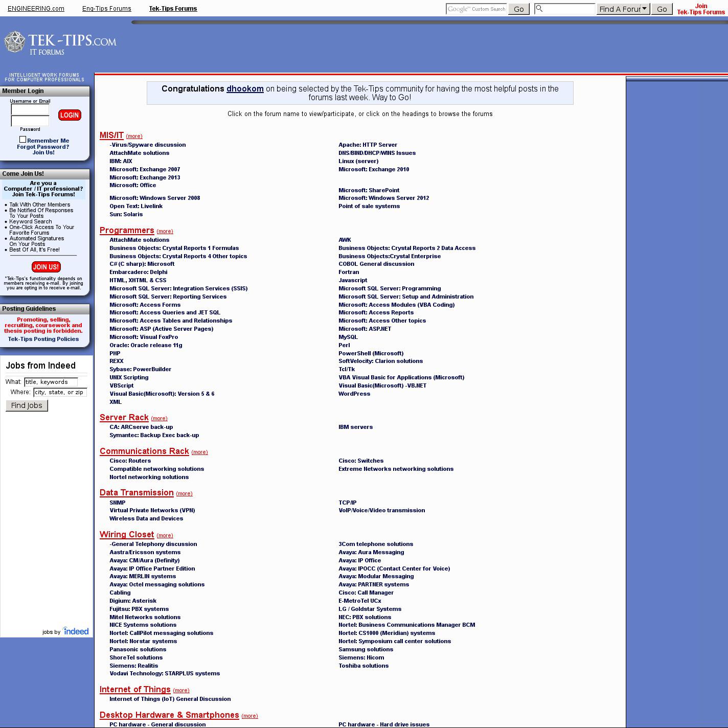Image resolution: width=728 pixels, height=728 pixels.
Task: Open the Eng-Tips Forums top menu item
Action: (x=106, y=9)
